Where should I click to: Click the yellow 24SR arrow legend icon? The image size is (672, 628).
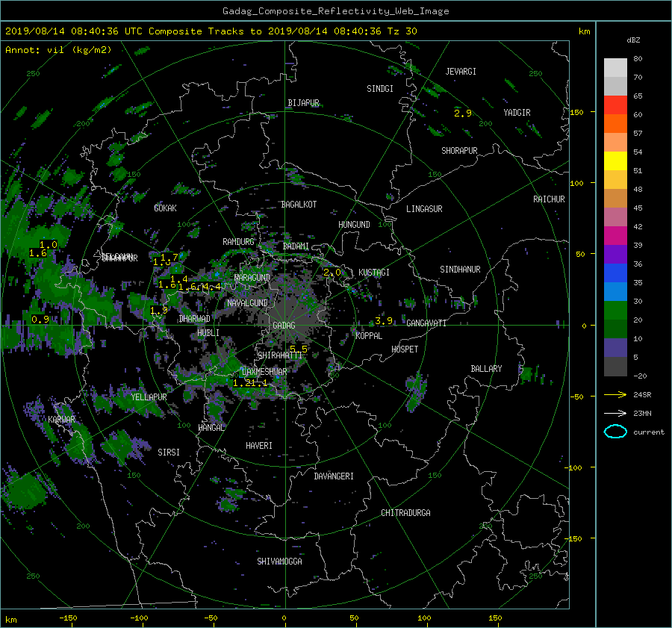(x=615, y=395)
